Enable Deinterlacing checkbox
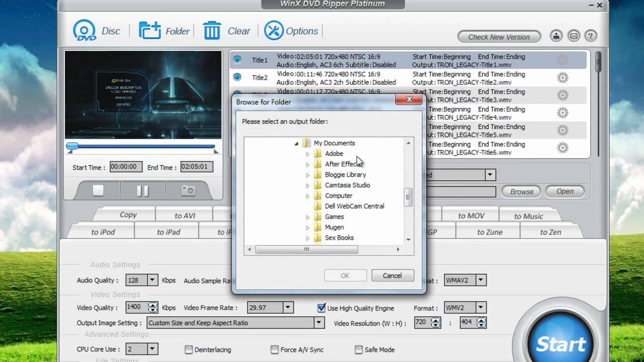This screenshot has width=644, height=362. coord(189,349)
